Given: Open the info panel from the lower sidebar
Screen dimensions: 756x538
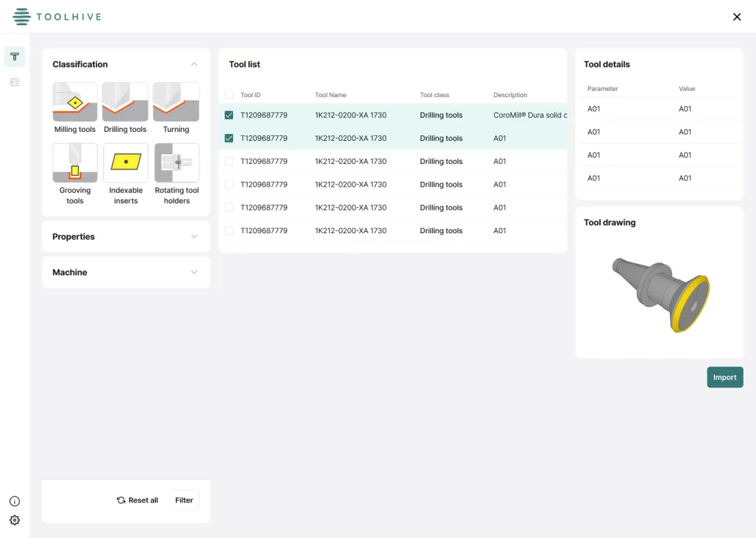Looking at the screenshot, I should [15, 501].
